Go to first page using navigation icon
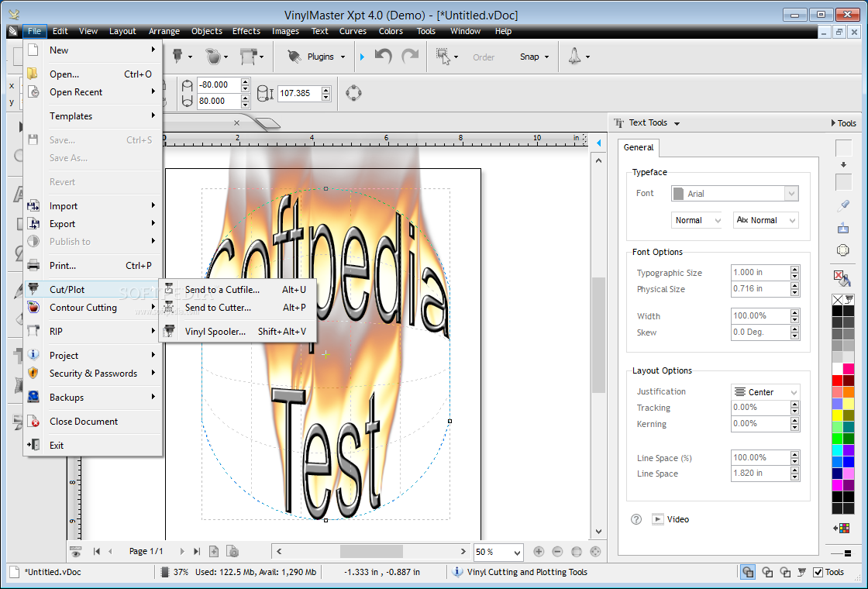This screenshot has height=589, width=868. 97,551
